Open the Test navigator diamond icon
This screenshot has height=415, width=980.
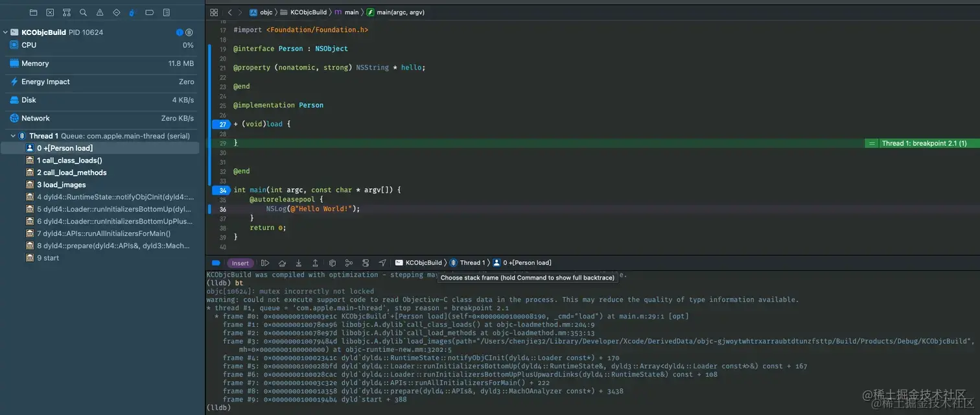pos(117,12)
